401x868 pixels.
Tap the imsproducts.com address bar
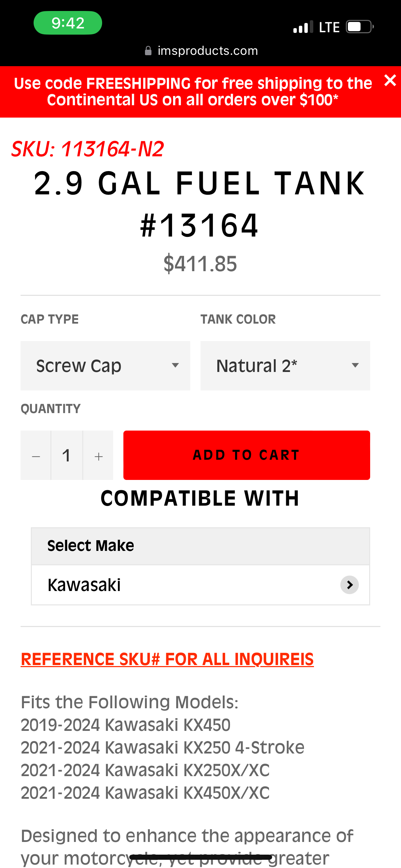[x=208, y=50]
